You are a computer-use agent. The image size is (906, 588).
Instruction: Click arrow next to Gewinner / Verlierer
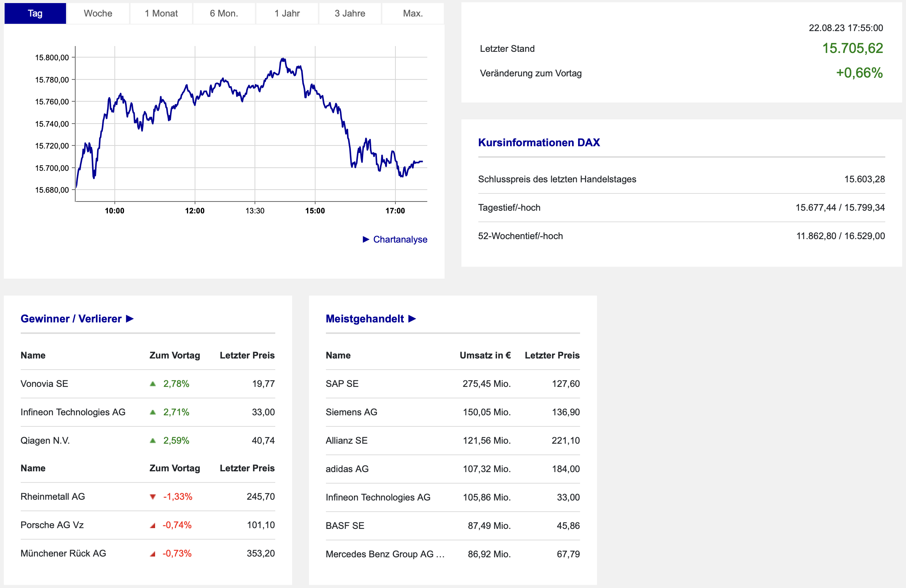(x=130, y=319)
